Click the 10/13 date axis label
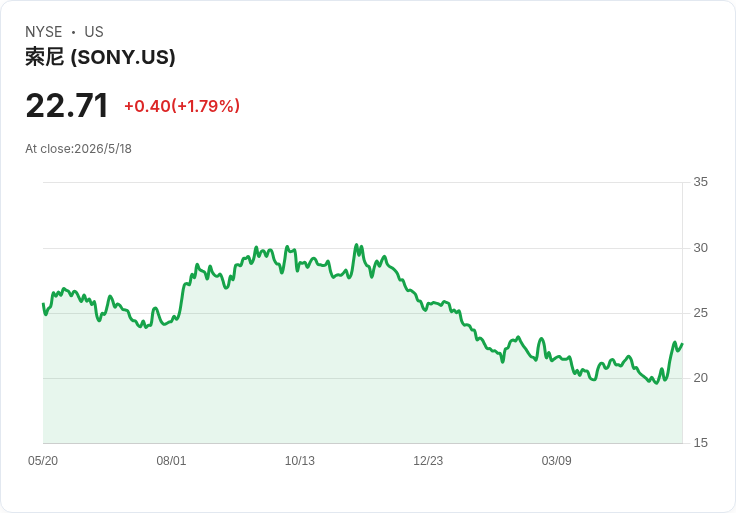Screen dimensions: 736x513 [299, 460]
